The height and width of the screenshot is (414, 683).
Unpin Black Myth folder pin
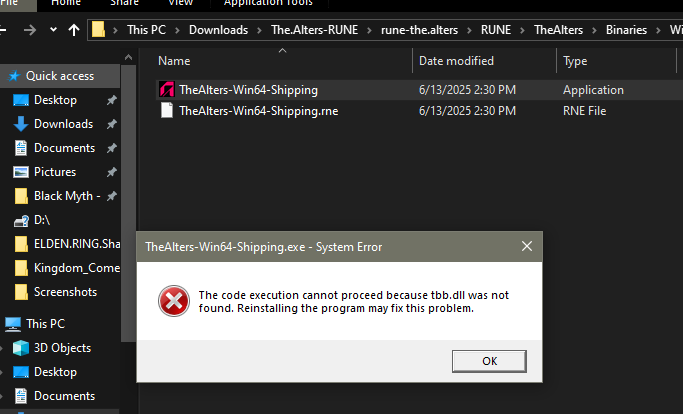point(112,196)
